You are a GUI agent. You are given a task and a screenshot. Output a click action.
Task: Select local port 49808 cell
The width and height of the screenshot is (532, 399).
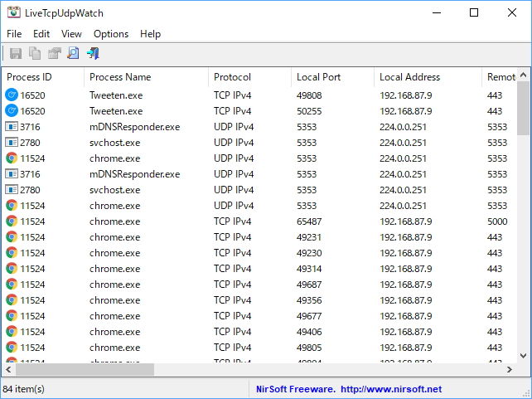click(x=309, y=95)
